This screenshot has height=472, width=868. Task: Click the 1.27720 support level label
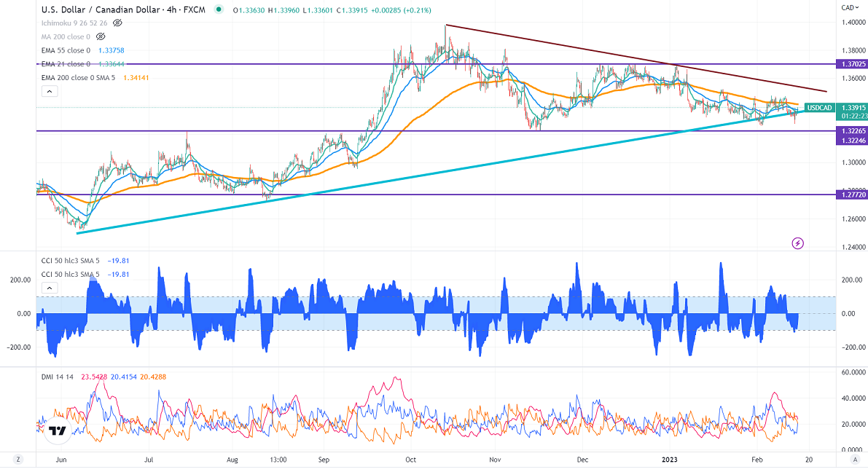(x=851, y=195)
